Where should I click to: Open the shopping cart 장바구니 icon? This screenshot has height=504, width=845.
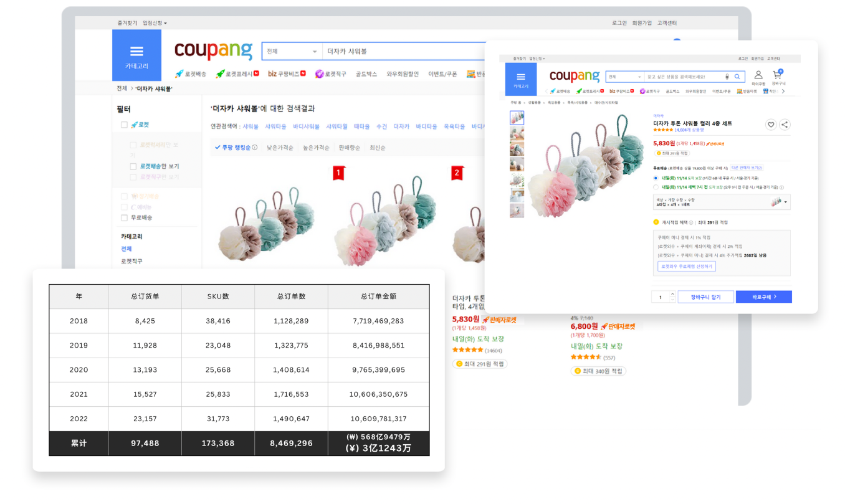tap(778, 76)
